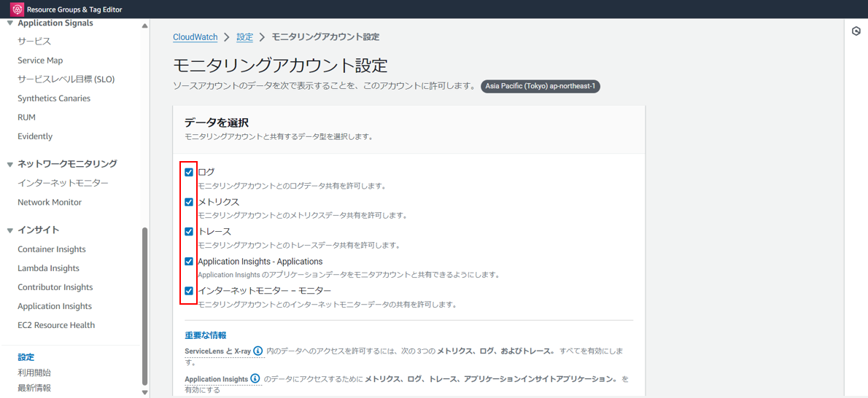This screenshot has width=868, height=398.
Task: Click info icon next to ServiceLens と X-ray
Action: [x=258, y=351]
